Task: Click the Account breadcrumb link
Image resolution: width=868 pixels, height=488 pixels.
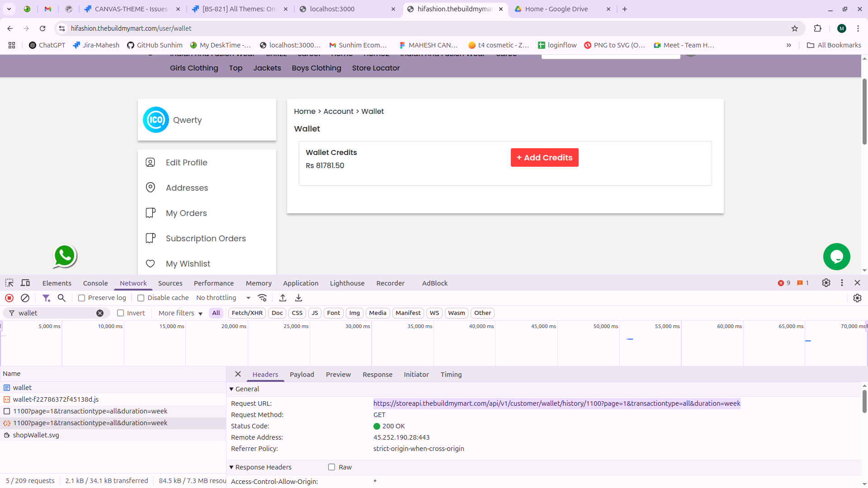Action: [339, 112]
